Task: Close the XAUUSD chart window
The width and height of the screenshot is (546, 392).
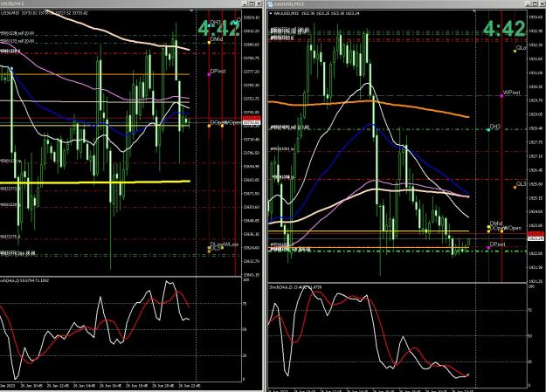Action: [x=542, y=3]
